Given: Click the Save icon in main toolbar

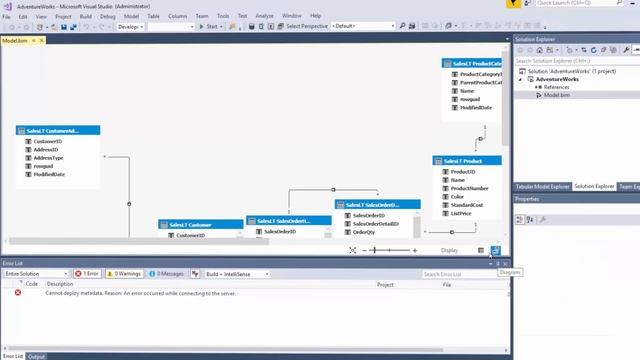Looking at the screenshot, I should click(x=64, y=27).
